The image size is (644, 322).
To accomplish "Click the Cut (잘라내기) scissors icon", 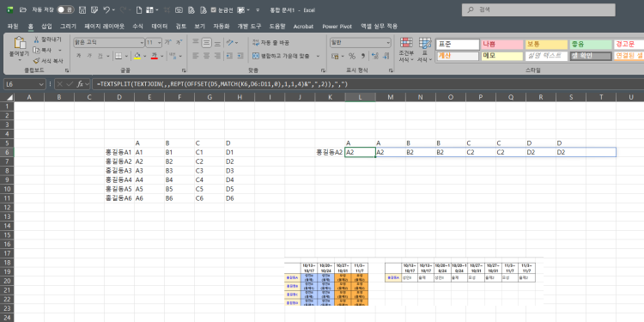I will click(x=36, y=39).
